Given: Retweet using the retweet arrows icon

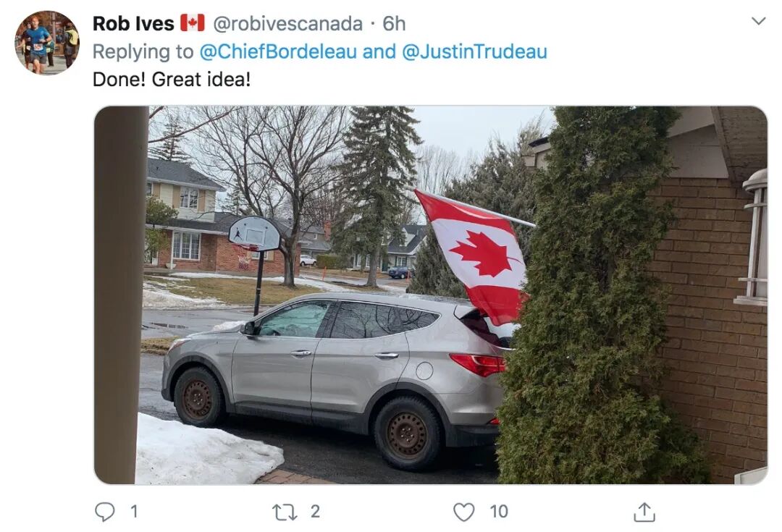Looking at the screenshot, I should tap(285, 512).
